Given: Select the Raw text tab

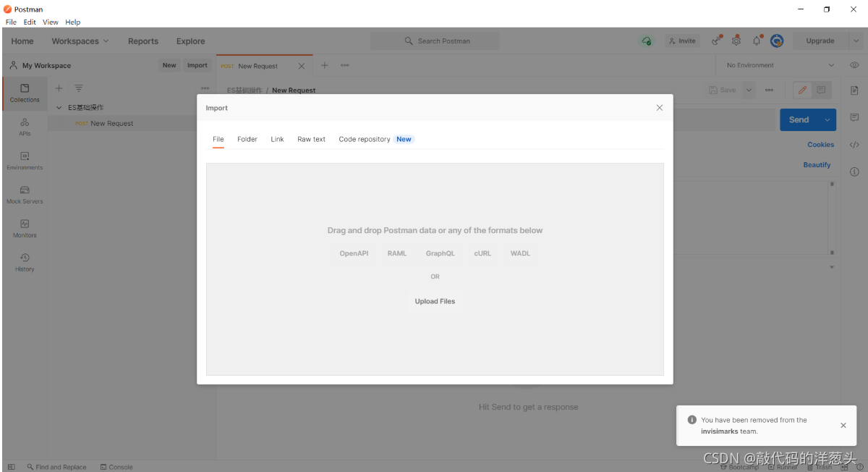Looking at the screenshot, I should (312, 139).
